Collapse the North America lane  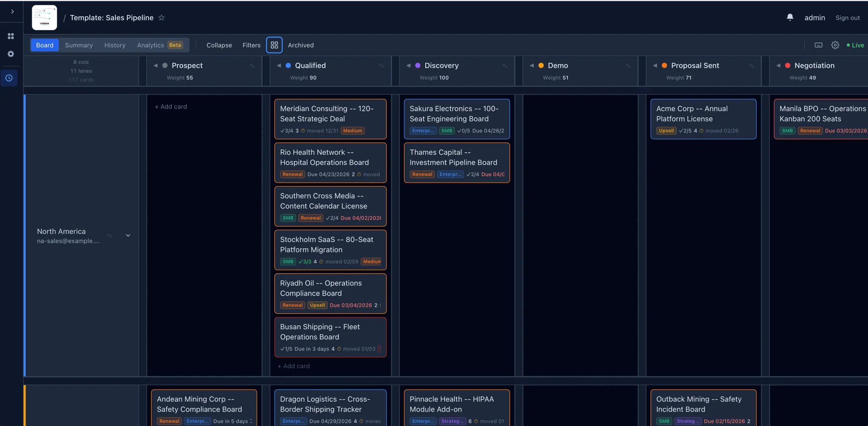(128, 235)
